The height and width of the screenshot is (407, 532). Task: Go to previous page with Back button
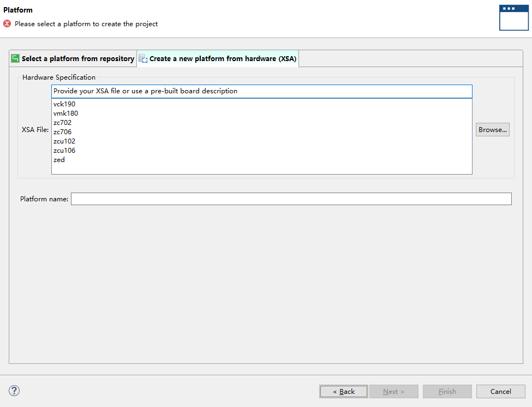point(344,392)
